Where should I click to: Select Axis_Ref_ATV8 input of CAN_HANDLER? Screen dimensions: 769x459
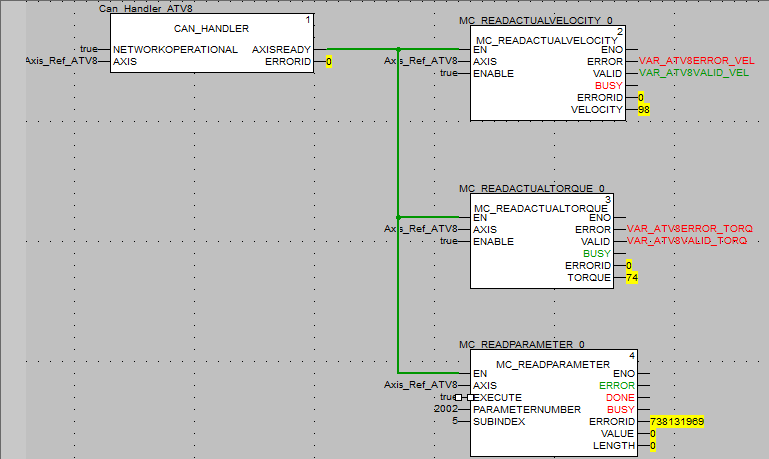[x=62, y=61]
